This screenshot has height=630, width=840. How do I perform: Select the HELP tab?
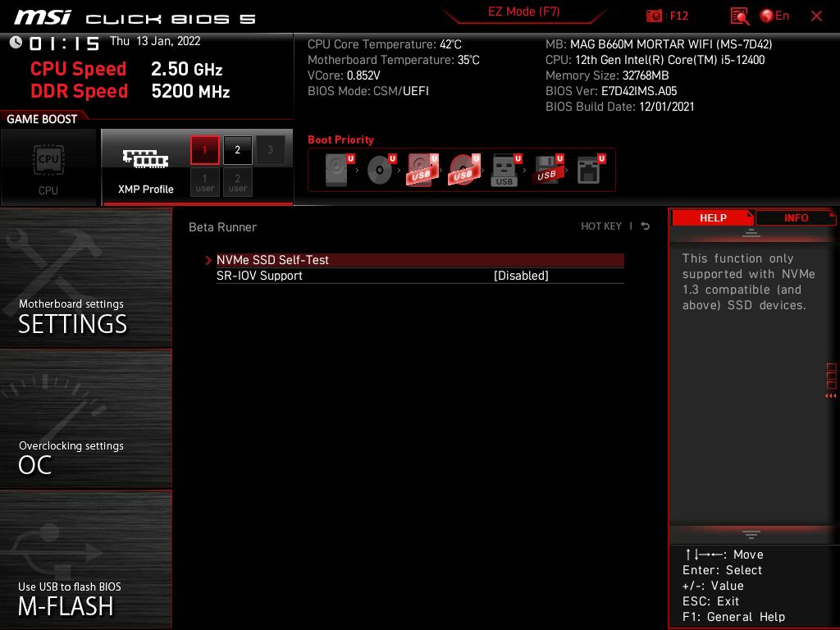point(712,217)
